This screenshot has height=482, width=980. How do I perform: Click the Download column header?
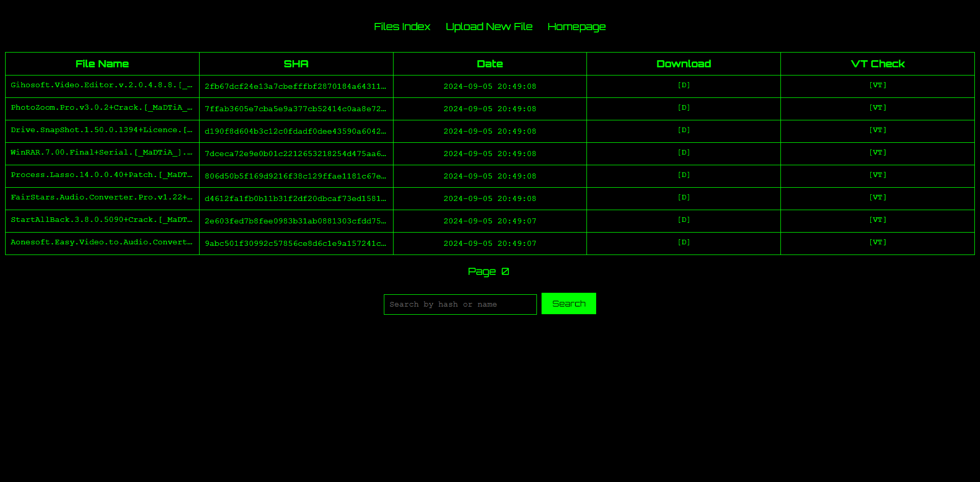pos(683,64)
